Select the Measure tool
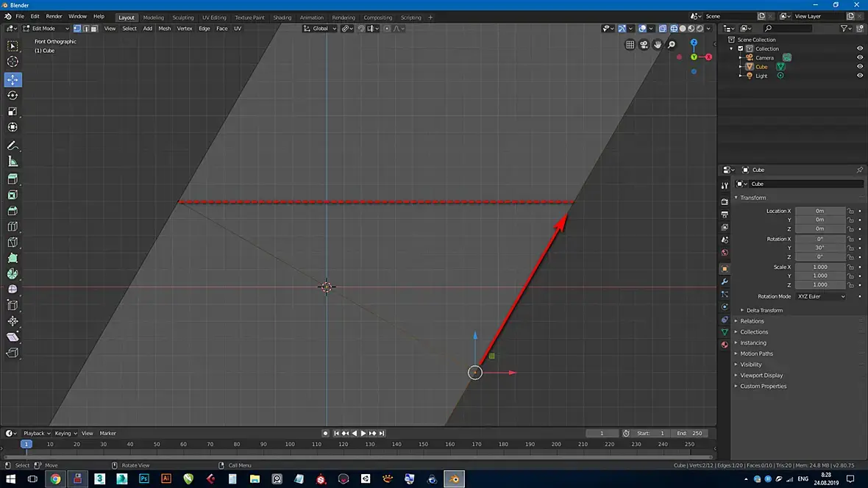868x488 pixels. pyautogui.click(x=13, y=162)
